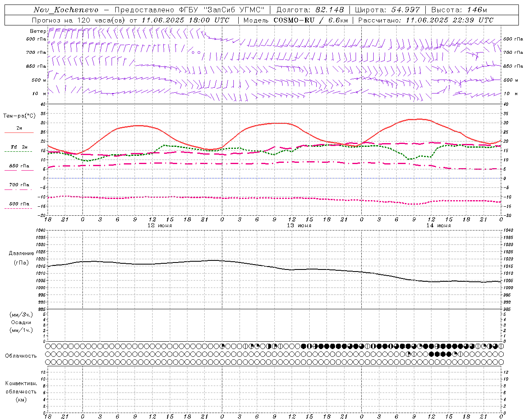This screenshot has width=525, height=420.
Task: Click the longitude value Долгота: 82.148
Action: tap(310, 10)
